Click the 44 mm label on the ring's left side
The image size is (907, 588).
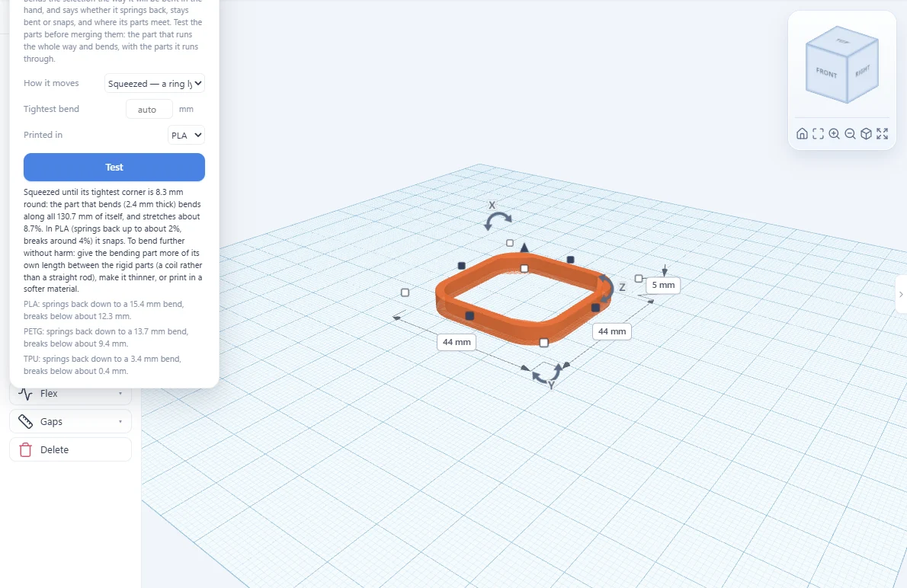pyautogui.click(x=457, y=342)
